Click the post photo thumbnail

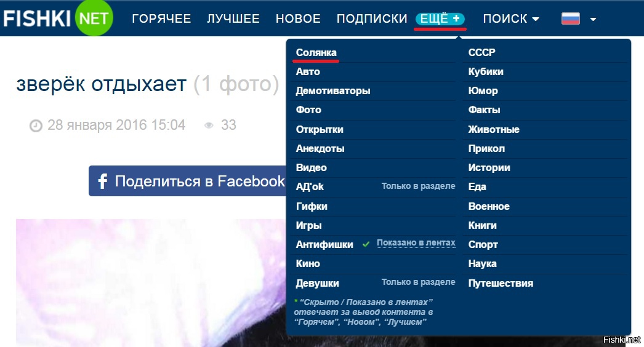[148, 282]
